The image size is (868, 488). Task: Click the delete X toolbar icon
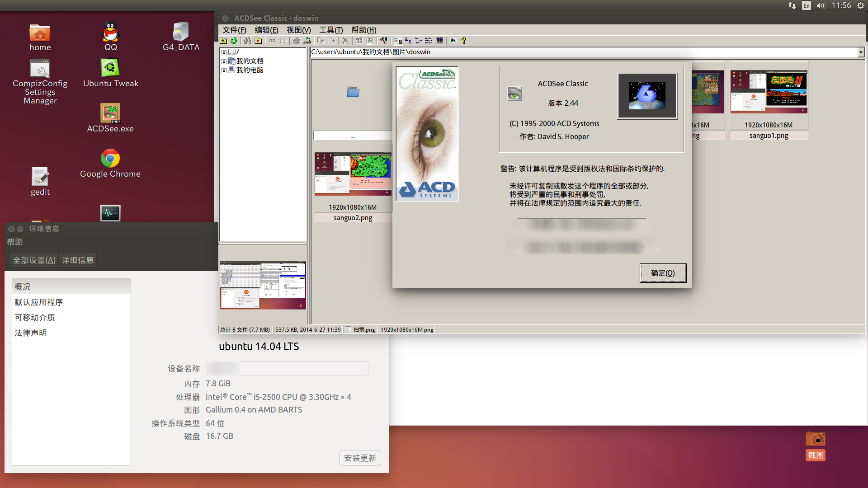point(345,41)
